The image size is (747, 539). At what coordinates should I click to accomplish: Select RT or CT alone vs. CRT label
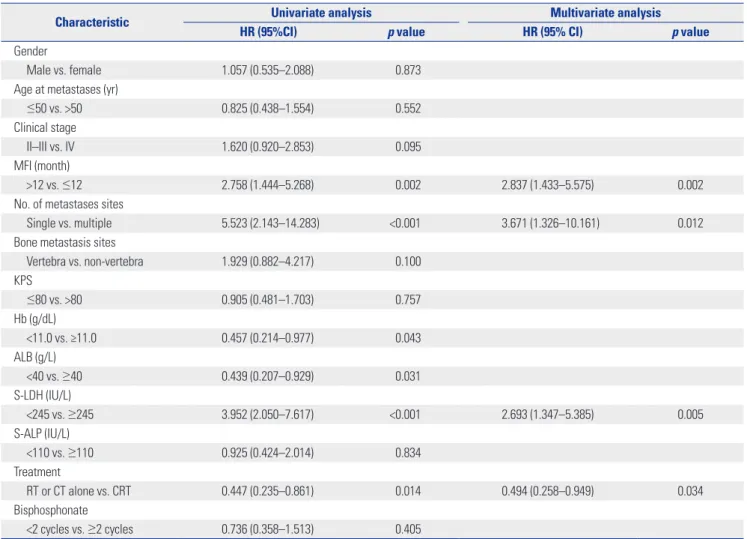tap(79, 491)
